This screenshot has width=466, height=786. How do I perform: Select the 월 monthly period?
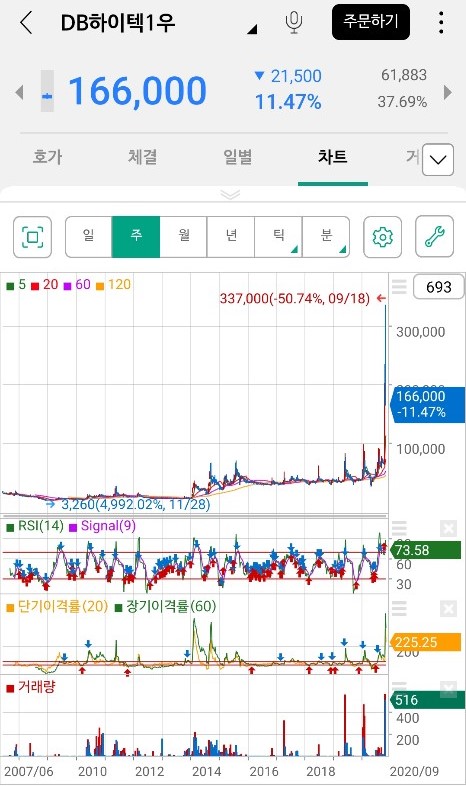coord(183,237)
